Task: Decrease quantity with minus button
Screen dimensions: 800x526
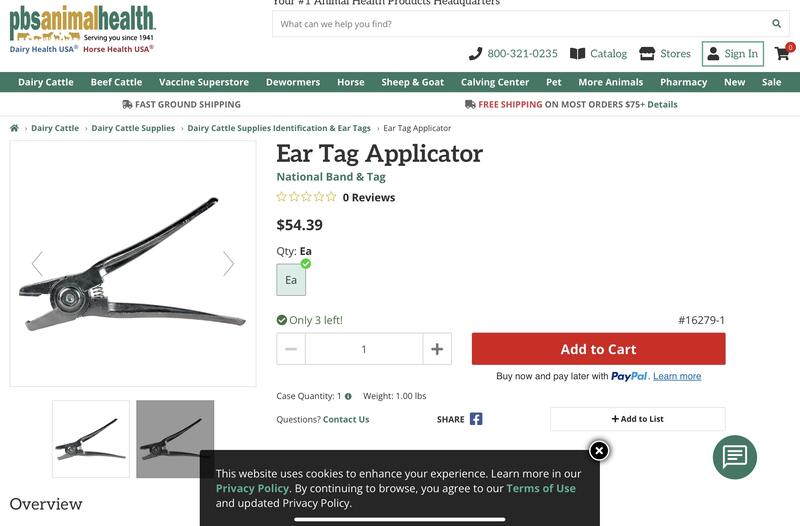Action: coord(291,349)
